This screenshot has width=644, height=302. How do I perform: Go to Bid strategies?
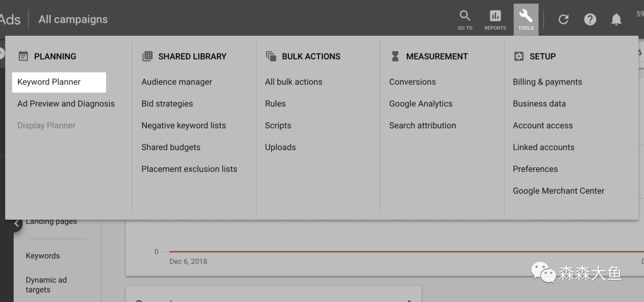[x=167, y=104]
